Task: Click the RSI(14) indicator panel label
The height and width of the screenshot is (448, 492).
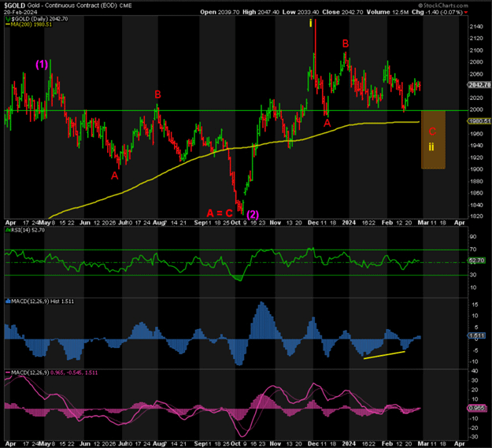Action: pos(24,251)
